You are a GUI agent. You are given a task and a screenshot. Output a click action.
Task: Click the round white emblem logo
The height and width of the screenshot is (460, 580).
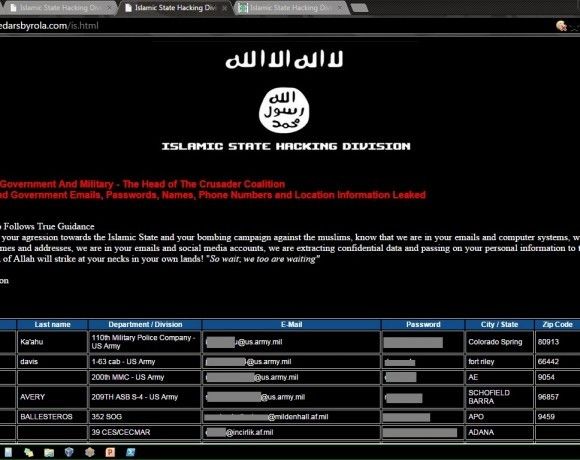click(x=284, y=110)
